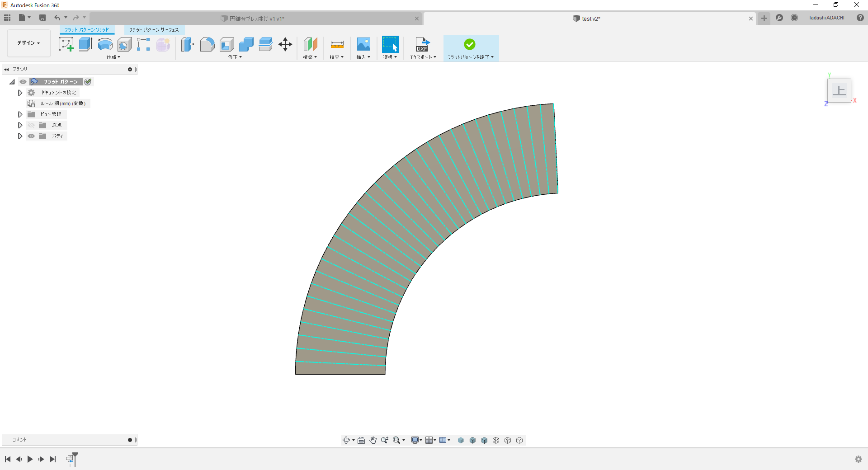Click the play button in timeline

[30, 459]
